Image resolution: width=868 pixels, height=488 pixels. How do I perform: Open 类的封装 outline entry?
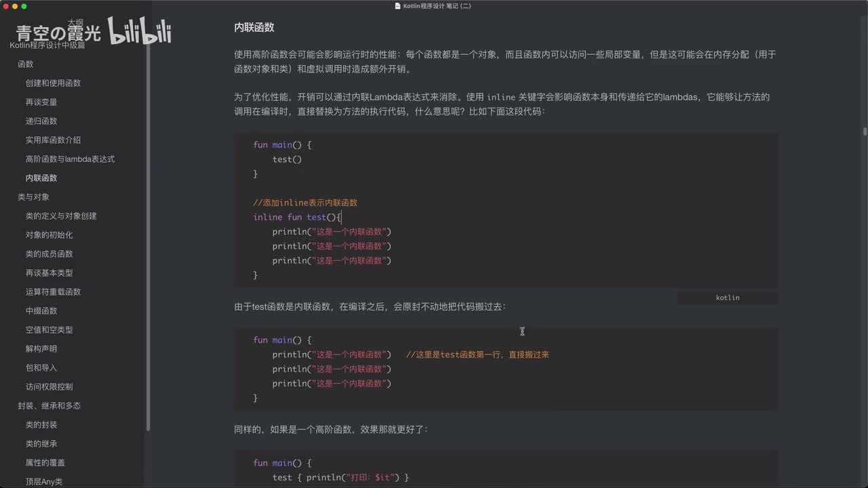41,425
